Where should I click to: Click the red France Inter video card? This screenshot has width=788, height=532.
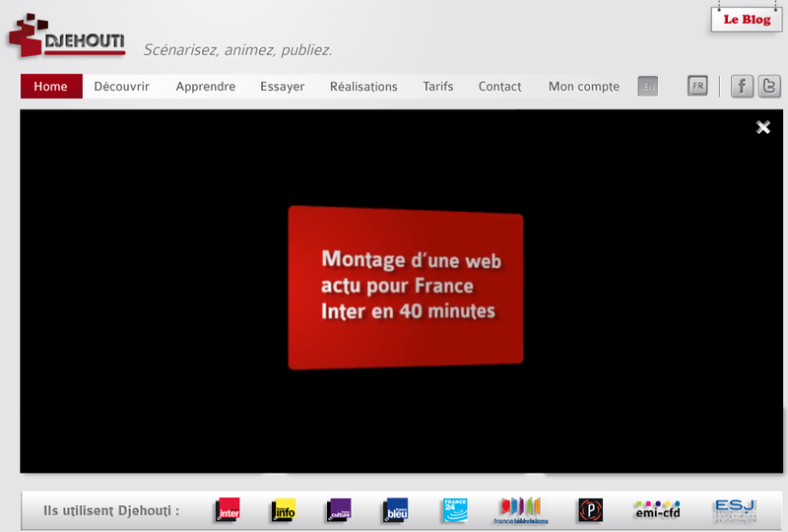click(x=405, y=287)
